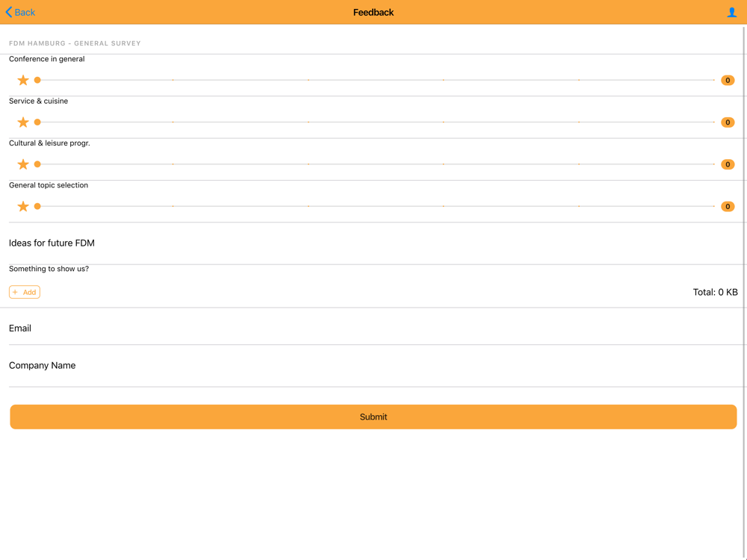Screen dimensions: 747x560
Task: Submit the feedback form
Action: tap(373, 417)
